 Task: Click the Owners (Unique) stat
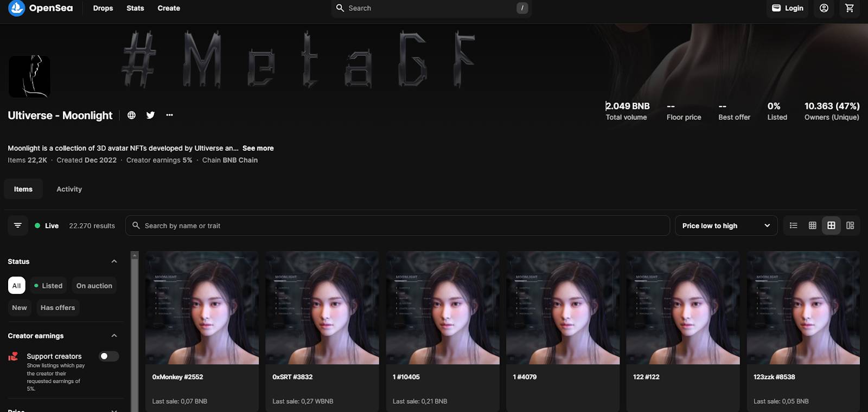832,111
